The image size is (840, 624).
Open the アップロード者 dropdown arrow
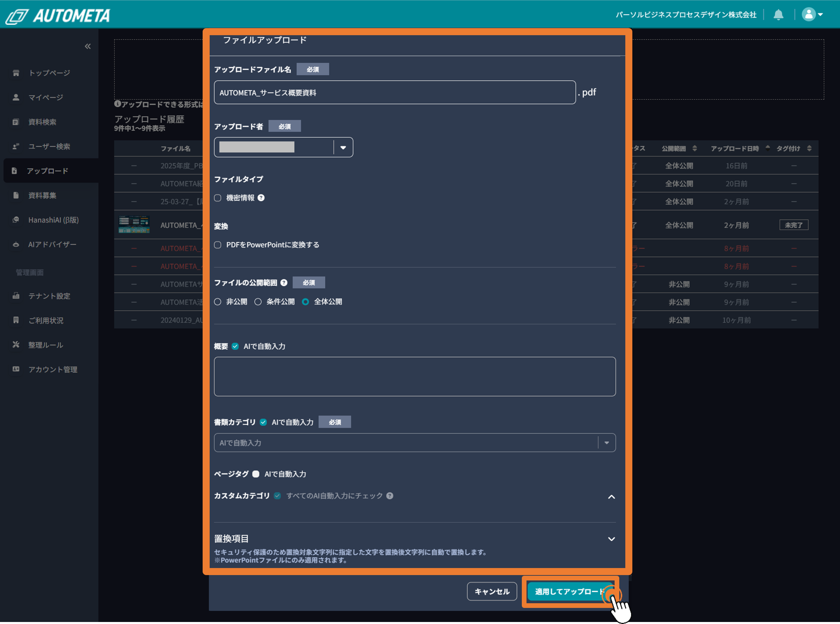pos(343,147)
